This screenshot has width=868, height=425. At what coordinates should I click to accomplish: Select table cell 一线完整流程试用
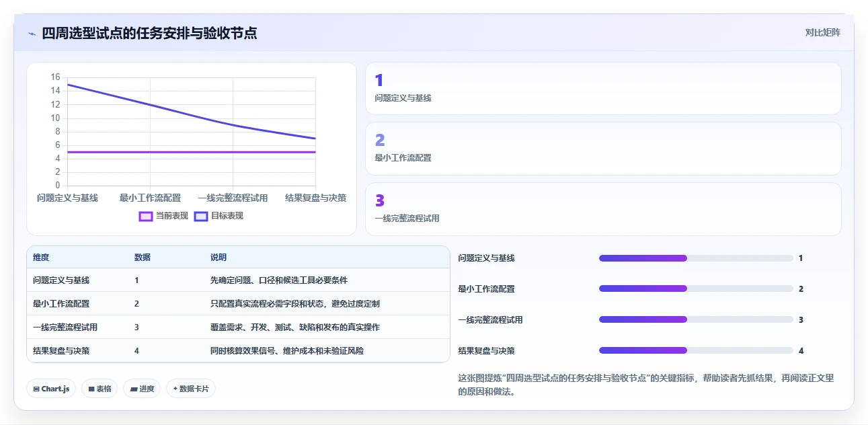[x=65, y=327]
